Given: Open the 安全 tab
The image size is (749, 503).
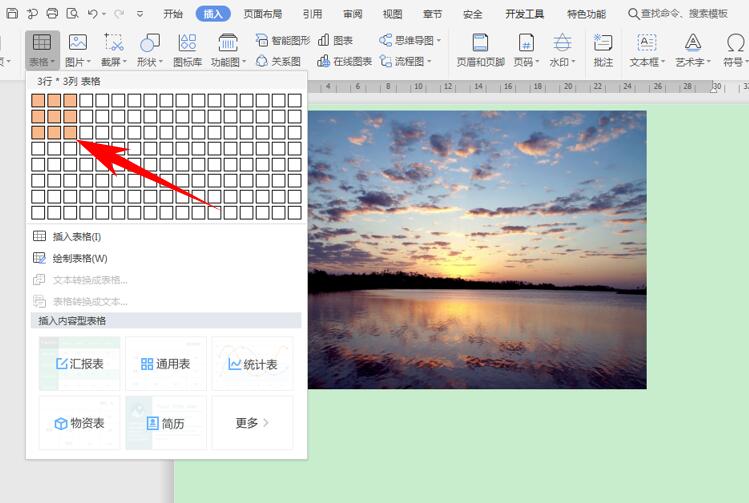Looking at the screenshot, I should coord(473,14).
